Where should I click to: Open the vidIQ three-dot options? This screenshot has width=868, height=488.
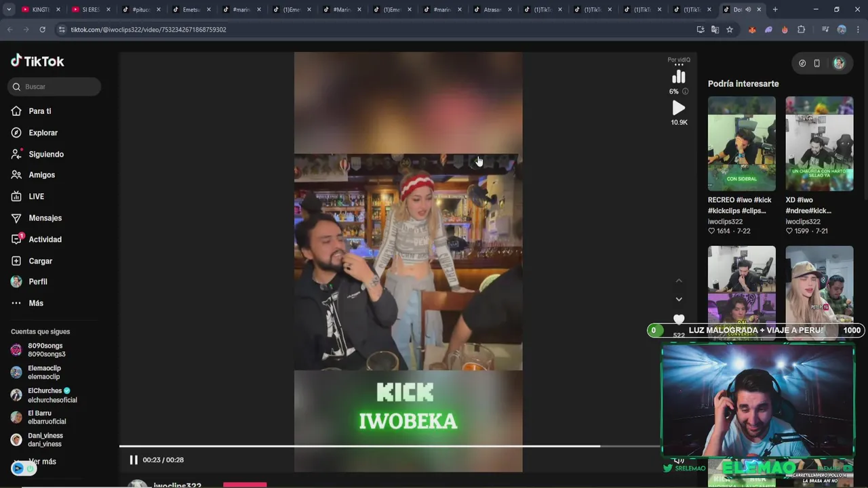(679, 66)
